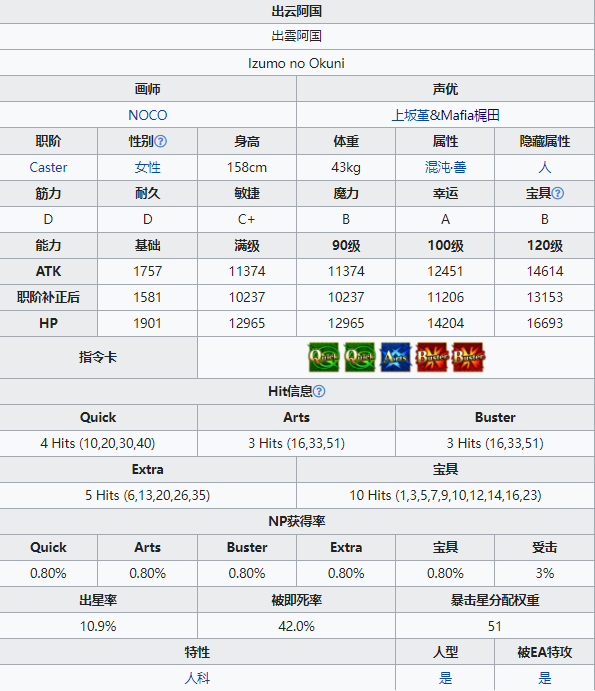Click the weight value 43kg

click(346, 167)
